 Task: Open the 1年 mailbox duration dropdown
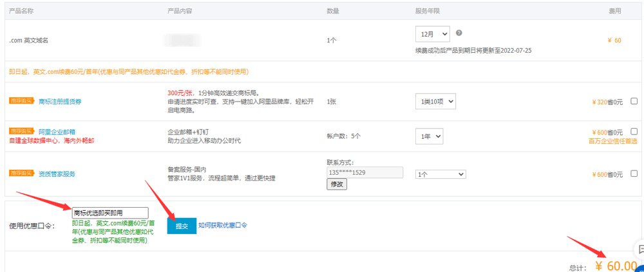pos(429,136)
